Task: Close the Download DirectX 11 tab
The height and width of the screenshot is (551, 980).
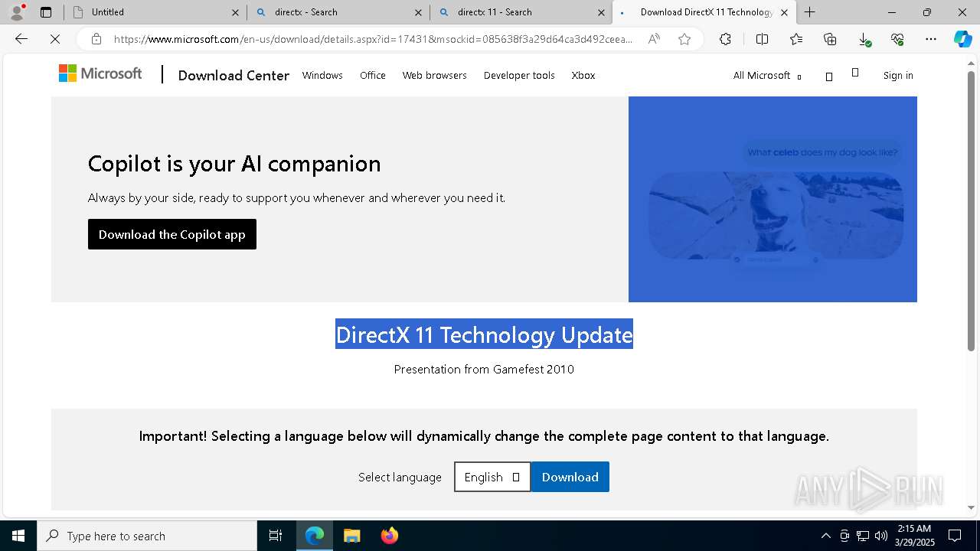Action: [x=784, y=12]
